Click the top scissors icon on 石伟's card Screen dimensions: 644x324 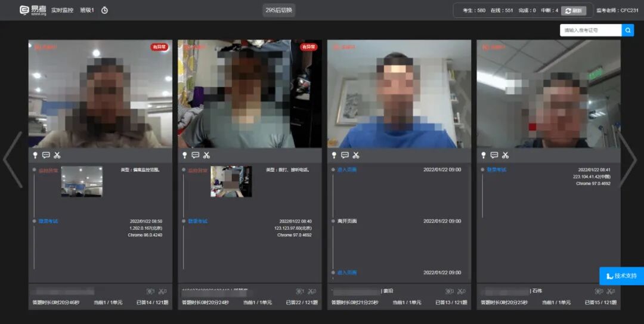(506, 155)
